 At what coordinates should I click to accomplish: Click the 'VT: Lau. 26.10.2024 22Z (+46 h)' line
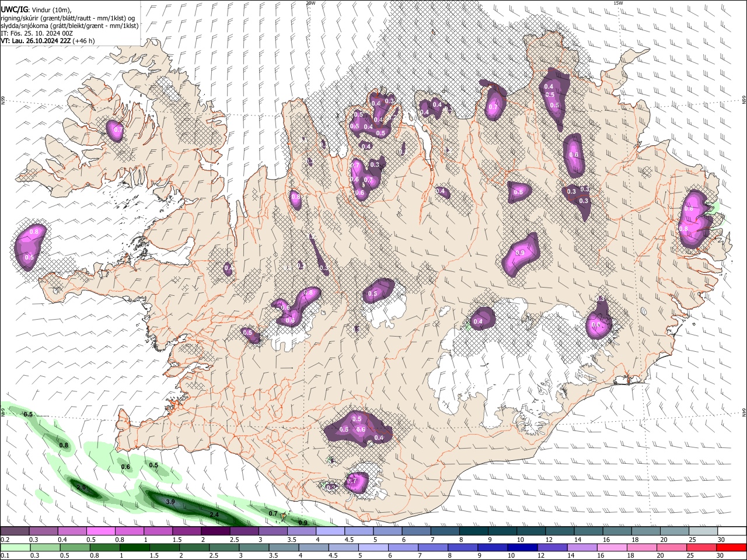tap(48, 41)
